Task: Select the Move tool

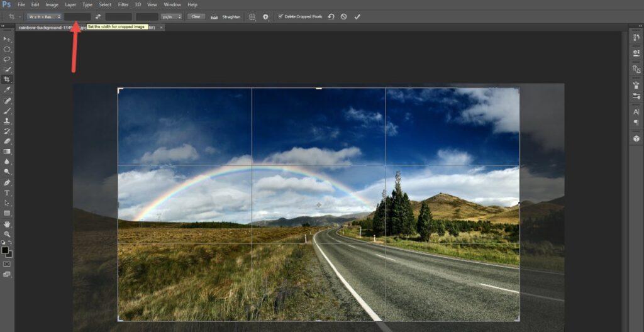Action: point(7,39)
